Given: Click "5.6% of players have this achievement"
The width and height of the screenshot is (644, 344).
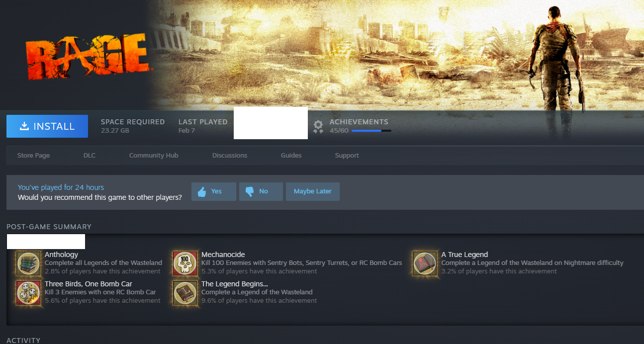Looking at the screenshot, I should (x=102, y=300).
